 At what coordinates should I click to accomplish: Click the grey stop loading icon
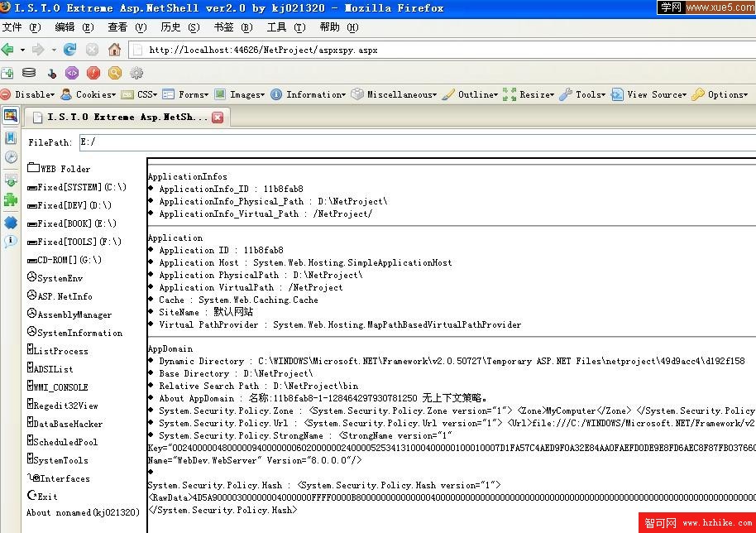(92, 49)
